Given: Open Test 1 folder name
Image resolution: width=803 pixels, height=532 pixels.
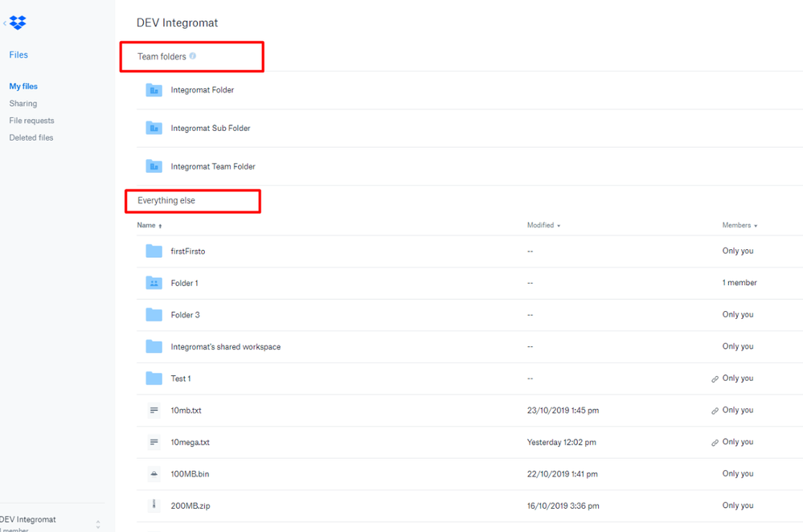Looking at the screenshot, I should 181,379.
